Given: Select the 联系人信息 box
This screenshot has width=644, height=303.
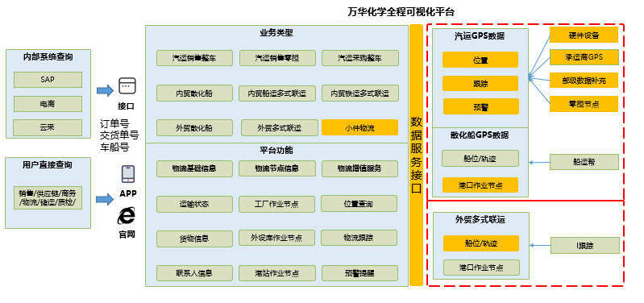Looking at the screenshot, I should click(x=194, y=273).
